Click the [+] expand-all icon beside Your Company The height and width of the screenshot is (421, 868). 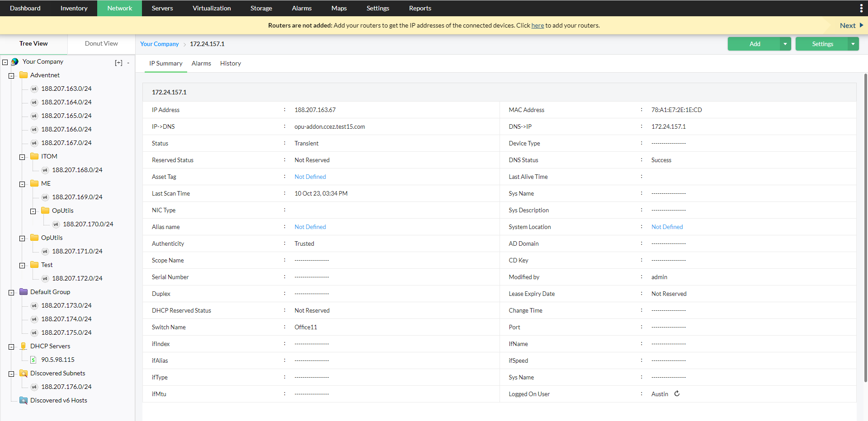[x=118, y=62]
